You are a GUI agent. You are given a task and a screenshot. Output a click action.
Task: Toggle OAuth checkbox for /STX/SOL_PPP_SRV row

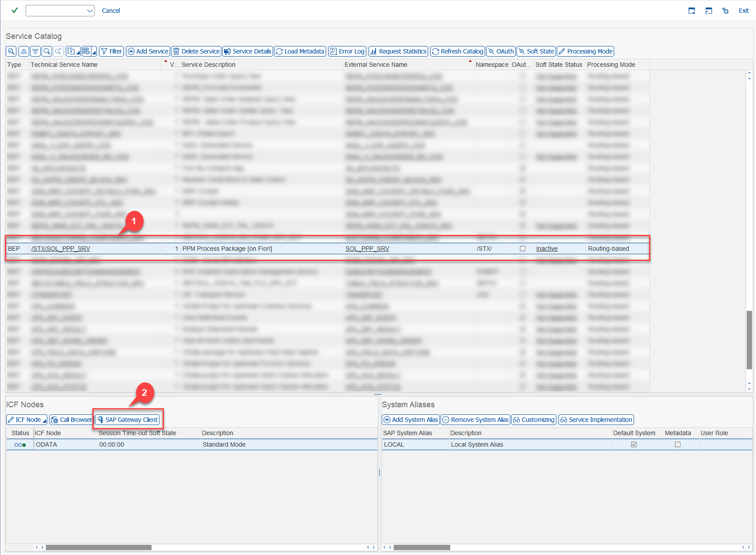522,249
